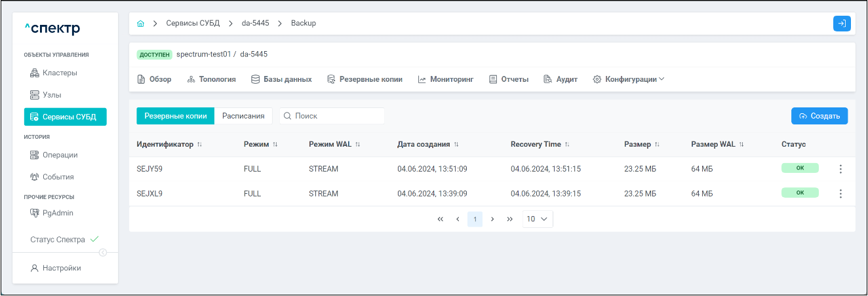This screenshot has height=296, width=868.
Task: Click the logout icon button top right
Action: [842, 24]
